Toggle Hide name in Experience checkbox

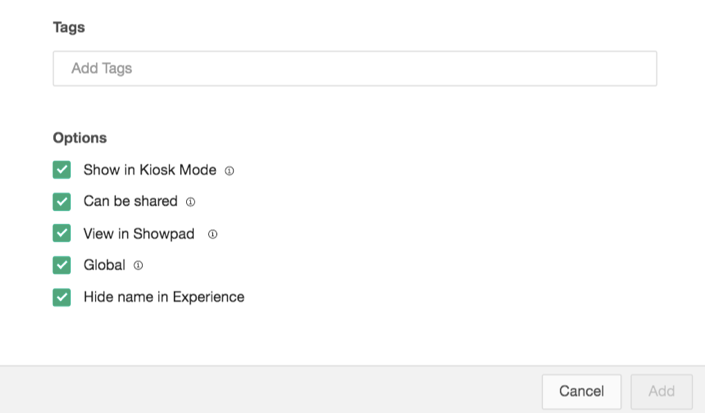point(62,297)
